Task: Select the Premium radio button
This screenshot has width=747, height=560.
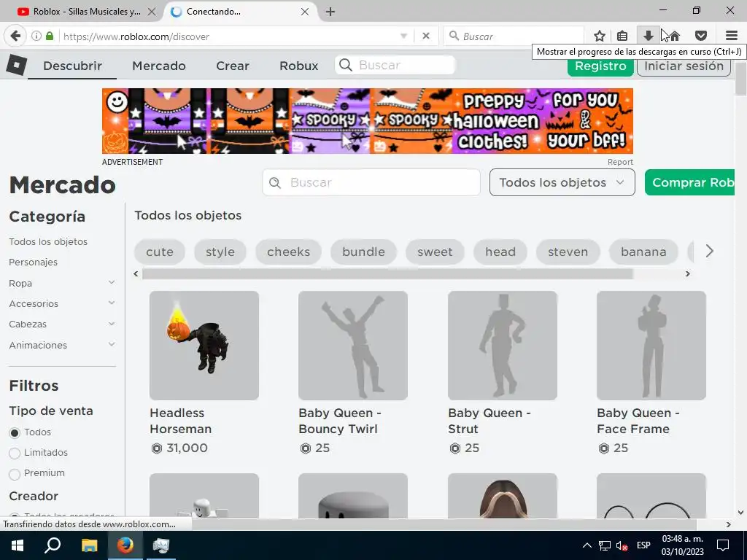Action: click(x=15, y=474)
